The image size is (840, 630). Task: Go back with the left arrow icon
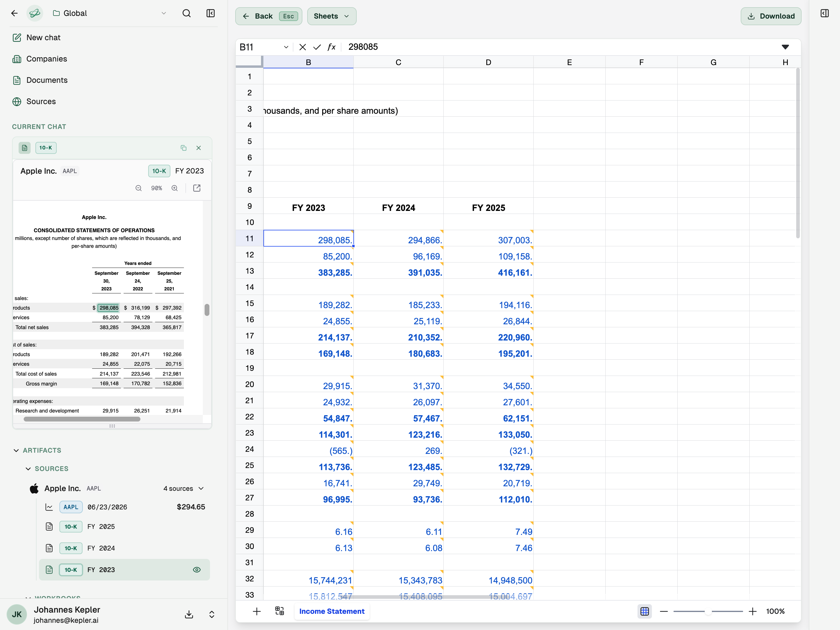coord(14,13)
